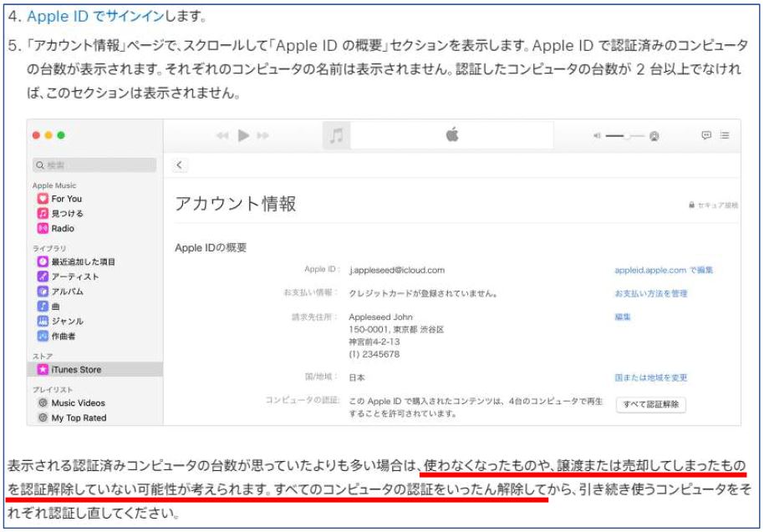Click the Music Videos gear icon

43,403
